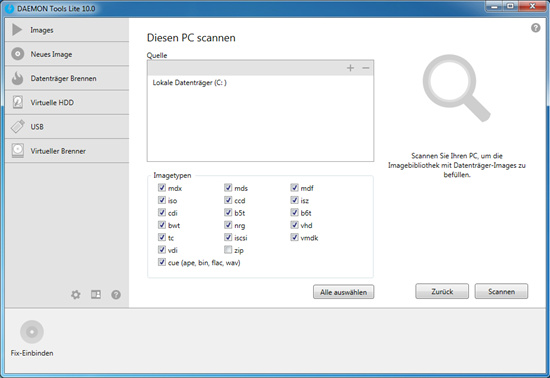This screenshot has width=550, height=378.
Task: Select Neues Image in sidebar
Action: 67,54
